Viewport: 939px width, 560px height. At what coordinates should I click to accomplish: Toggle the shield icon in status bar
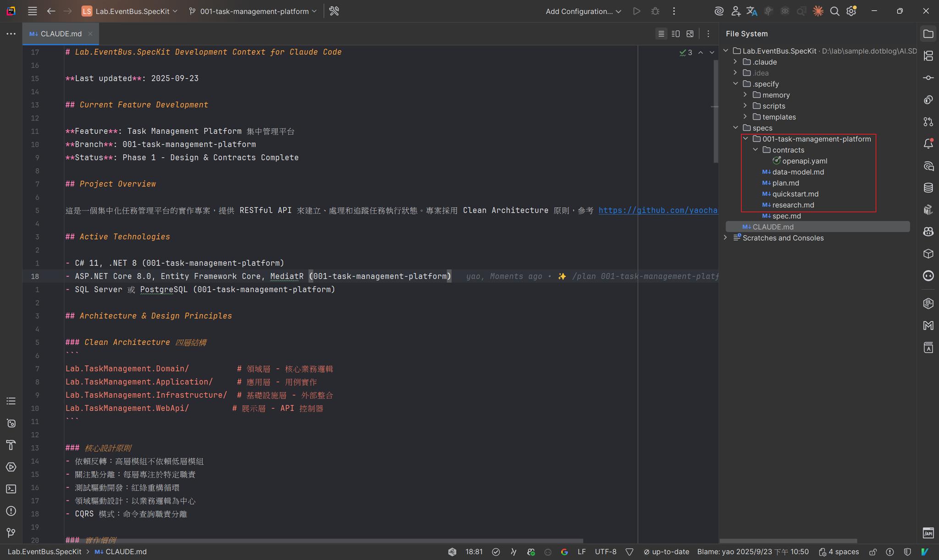(907, 552)
